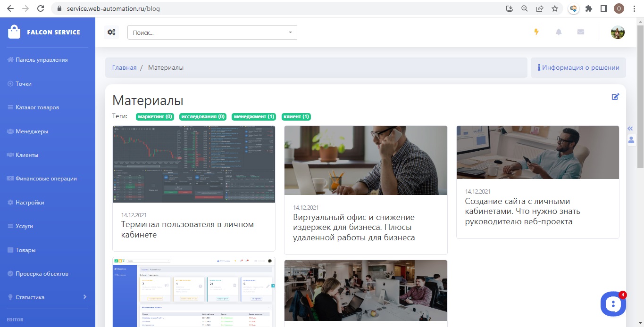The height and width of the screenshot is (327, 644).
Task: Click the Falcon Service logo bag icon
Action: coord(15,32)
